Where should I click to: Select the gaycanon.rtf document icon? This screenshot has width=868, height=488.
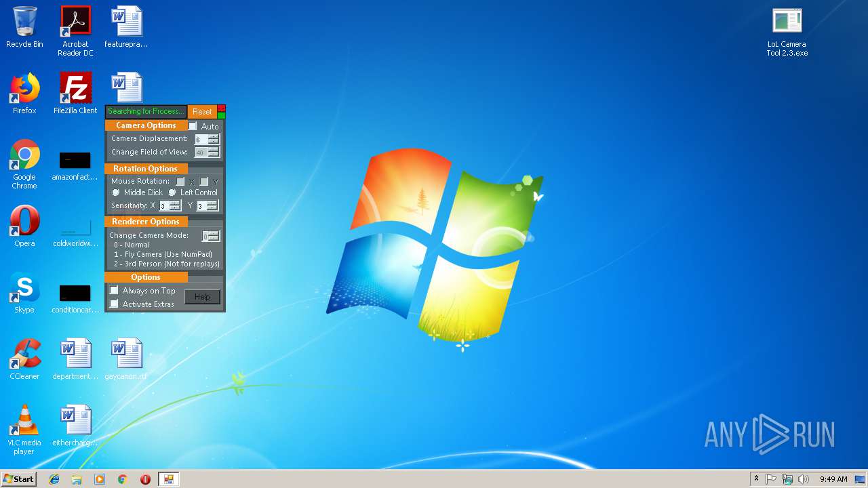126,359
